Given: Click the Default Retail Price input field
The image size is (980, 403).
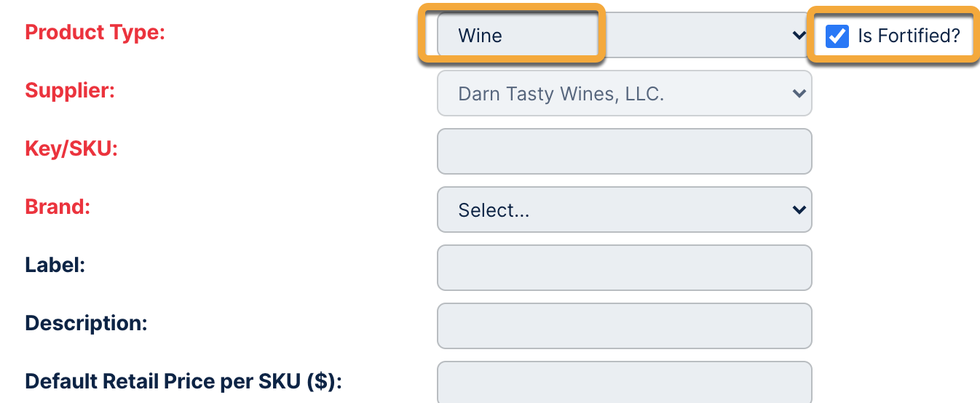Looking at the screenshot, I should point(624,382).
